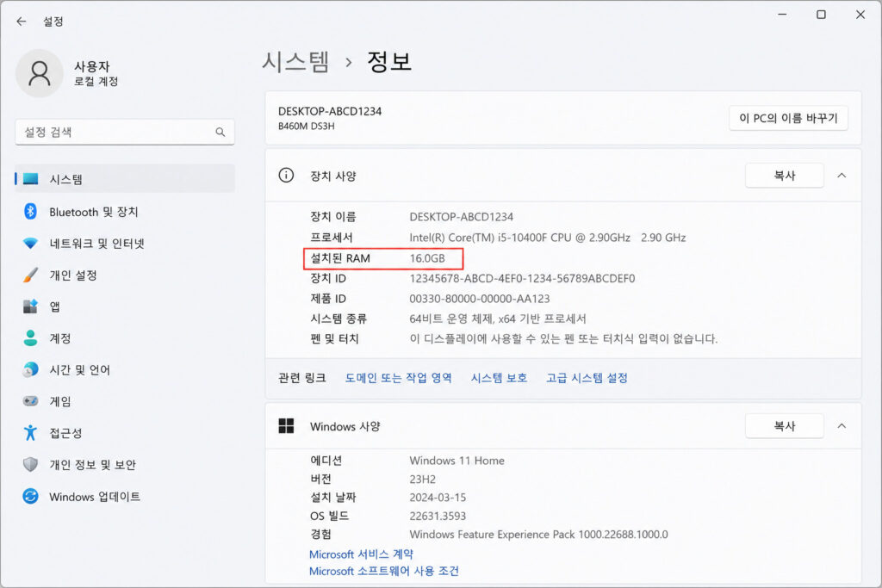882x588 pixels.
Task: Select the 16.0GB RAM value
Action: coord(427,258)
